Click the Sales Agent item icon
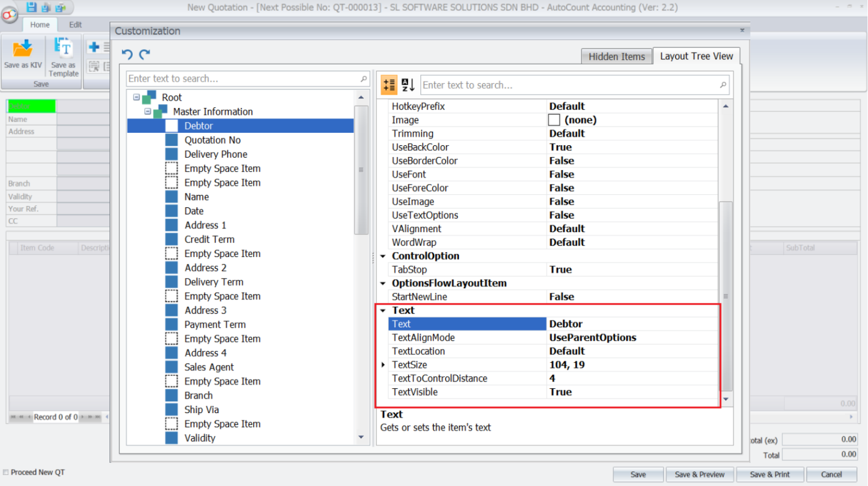 [x=171, y=367]
